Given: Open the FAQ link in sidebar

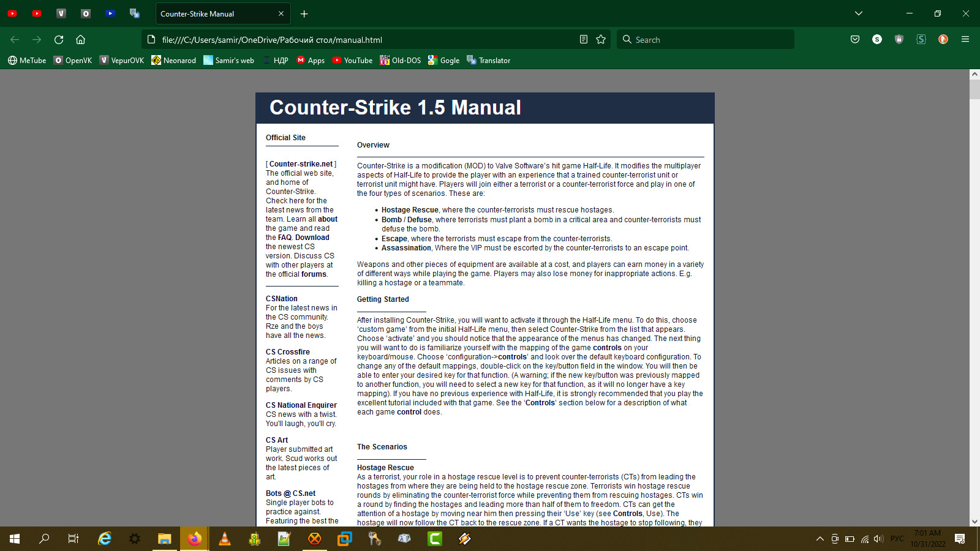Looking at the screenshot, I should point(285,238).
